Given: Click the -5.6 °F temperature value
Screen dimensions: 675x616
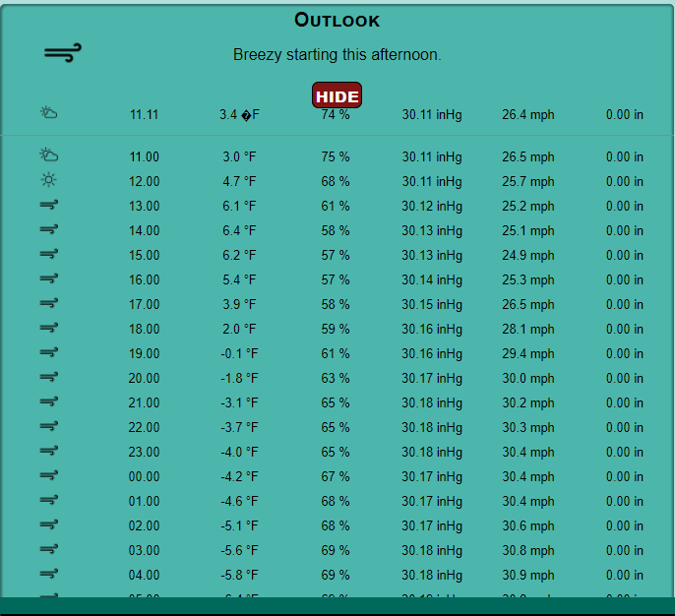Looking at the screenshot, I should tap(239, 550).
